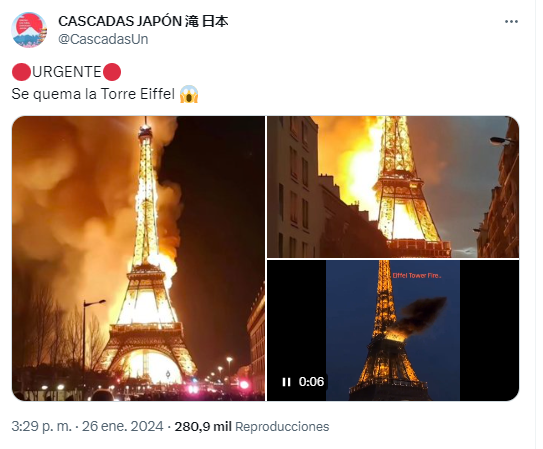Click the 280,9 mil view count

coord(203,426)
